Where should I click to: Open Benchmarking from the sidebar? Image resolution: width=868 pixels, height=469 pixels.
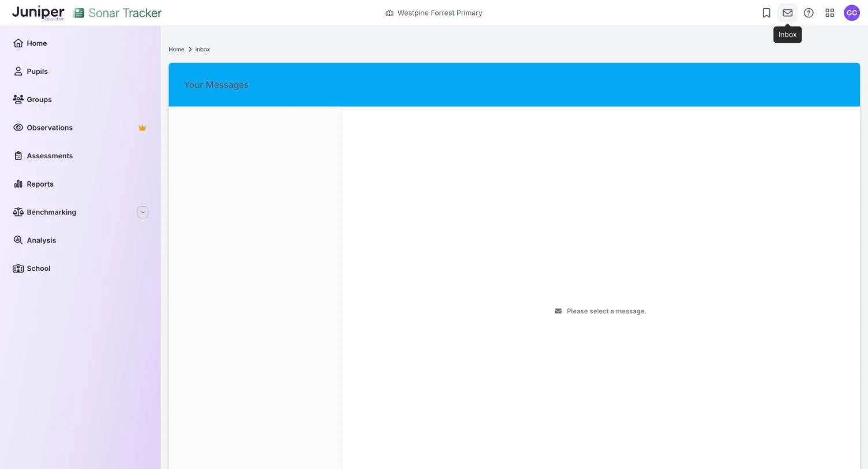pos(51,212)
